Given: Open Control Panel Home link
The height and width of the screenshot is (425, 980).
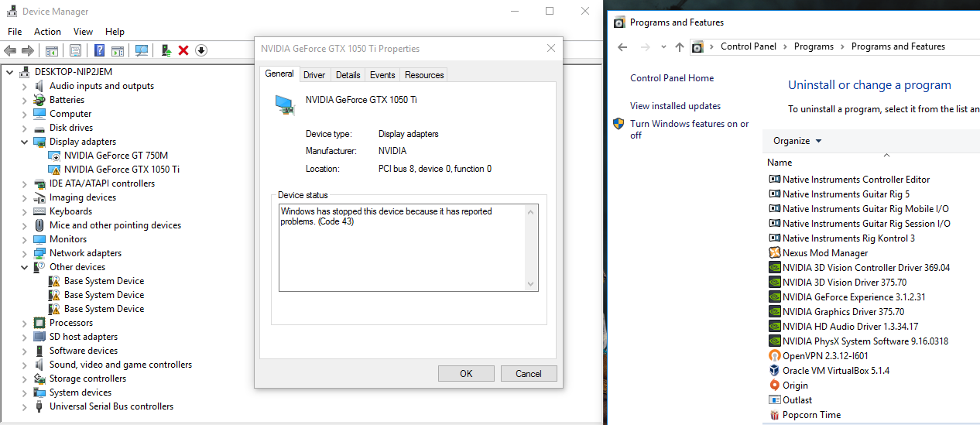Looking at the screenshot, I should coord(672,78).
